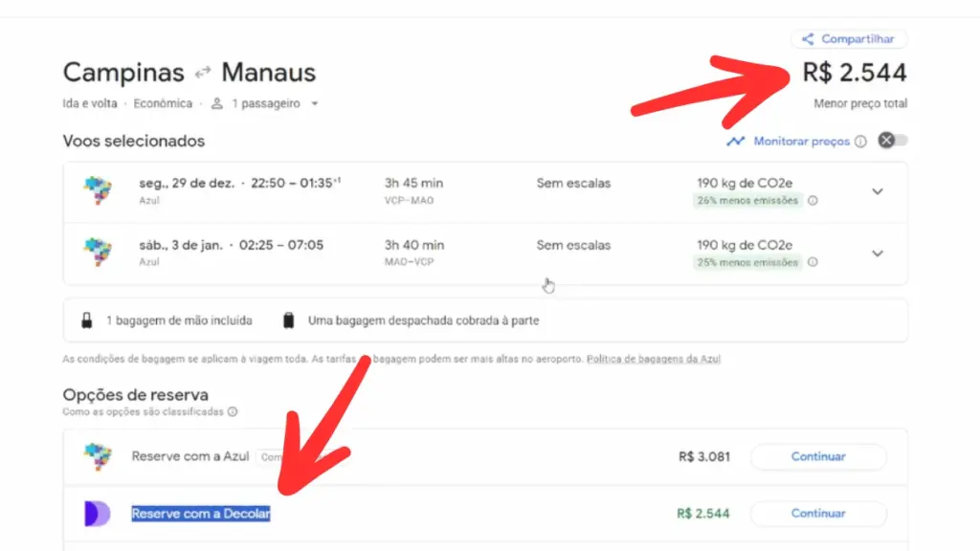Click the green R$ 2.544 Decolar price
Screen dimensions: 980x551
(703, 514)
